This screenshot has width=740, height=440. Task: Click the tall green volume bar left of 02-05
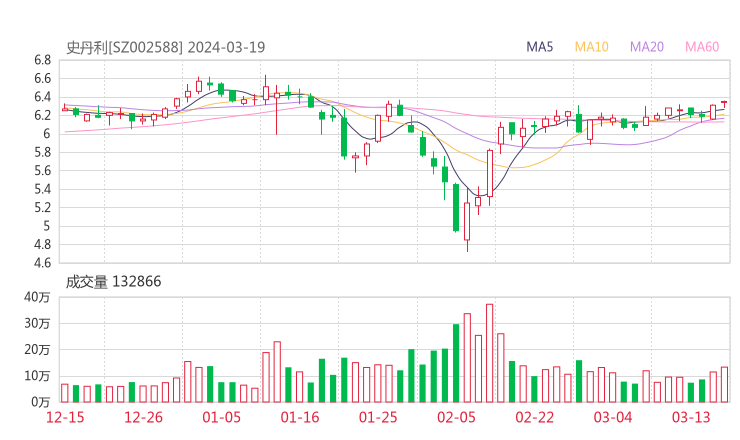(x=456, y=363)
